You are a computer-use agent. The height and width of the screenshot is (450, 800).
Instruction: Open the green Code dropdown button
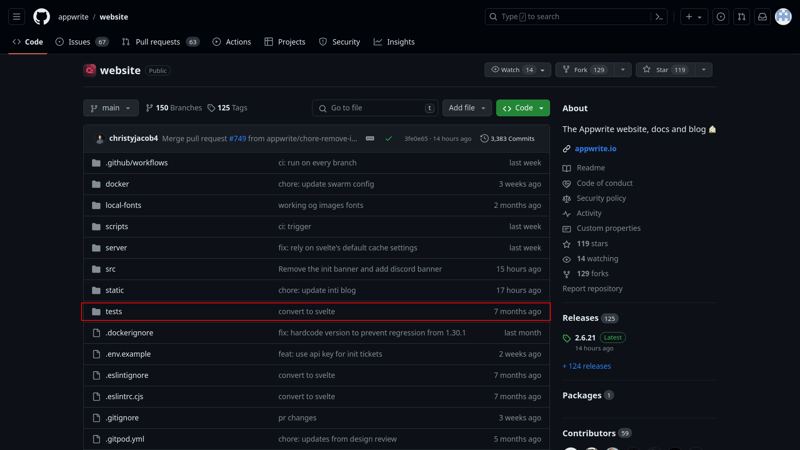(x=523, y=108)
